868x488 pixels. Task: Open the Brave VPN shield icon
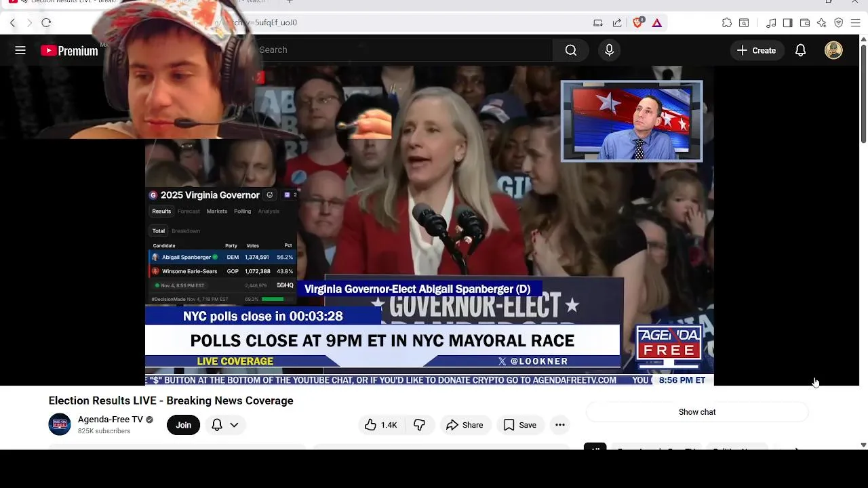coord(839,23)
